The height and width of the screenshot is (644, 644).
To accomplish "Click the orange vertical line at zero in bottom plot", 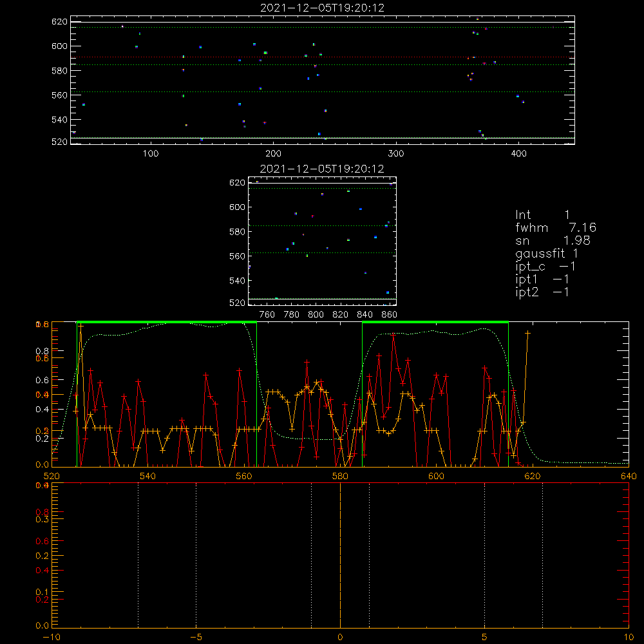I will (340, 555).
